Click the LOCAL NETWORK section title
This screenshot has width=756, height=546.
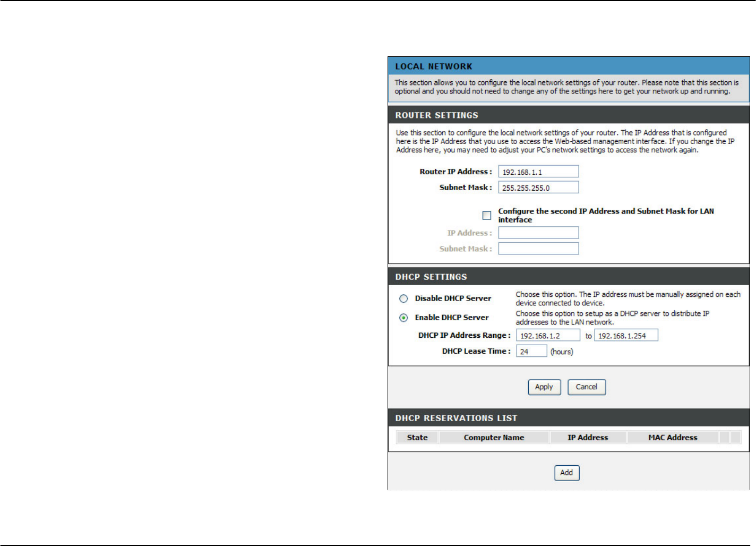pos(434,66)
